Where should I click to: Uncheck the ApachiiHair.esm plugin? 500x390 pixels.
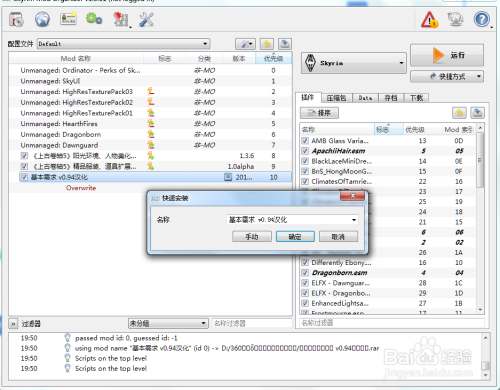click(305, 151)
